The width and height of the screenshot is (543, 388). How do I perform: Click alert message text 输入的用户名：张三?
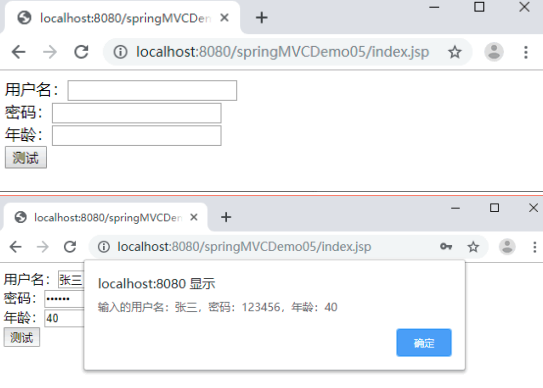pos(217,307)
